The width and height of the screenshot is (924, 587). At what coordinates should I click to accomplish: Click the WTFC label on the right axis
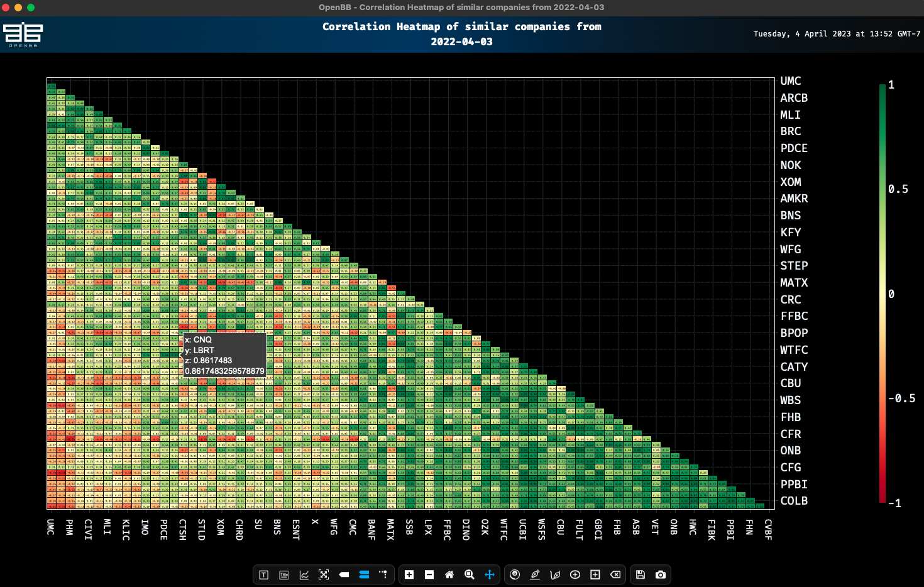click(794, 350)
